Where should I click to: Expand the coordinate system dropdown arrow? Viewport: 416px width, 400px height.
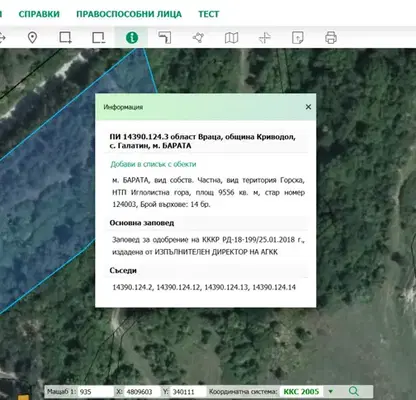[331, 391]
